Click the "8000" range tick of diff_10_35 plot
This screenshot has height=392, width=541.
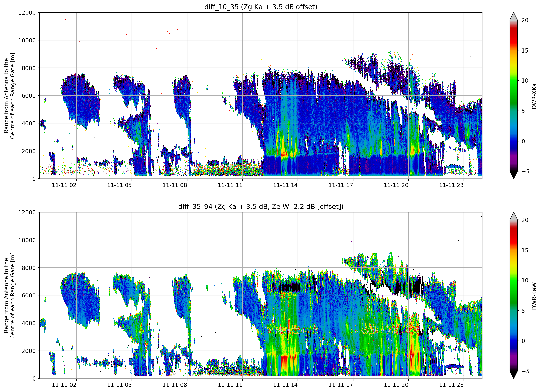pos(29,68)
